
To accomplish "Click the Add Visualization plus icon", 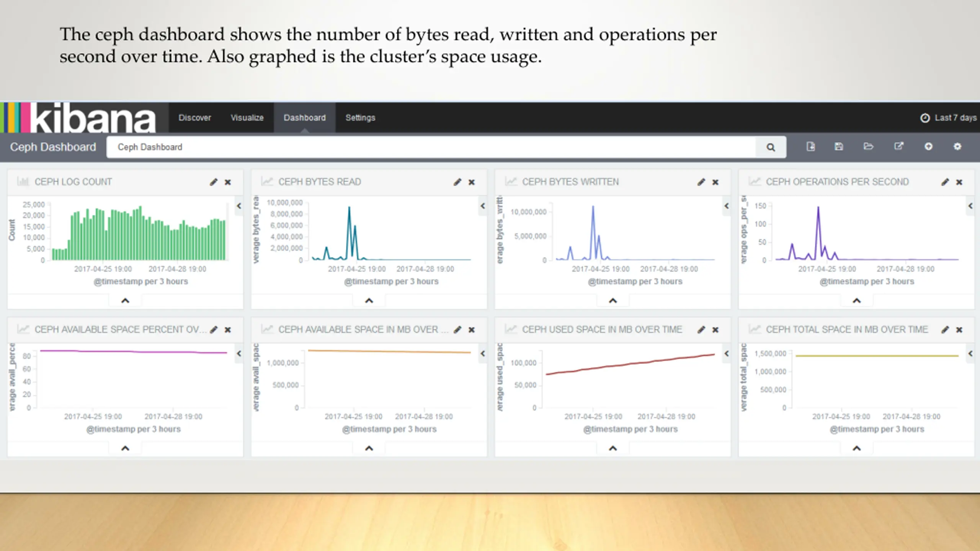I will coord(928,147).
